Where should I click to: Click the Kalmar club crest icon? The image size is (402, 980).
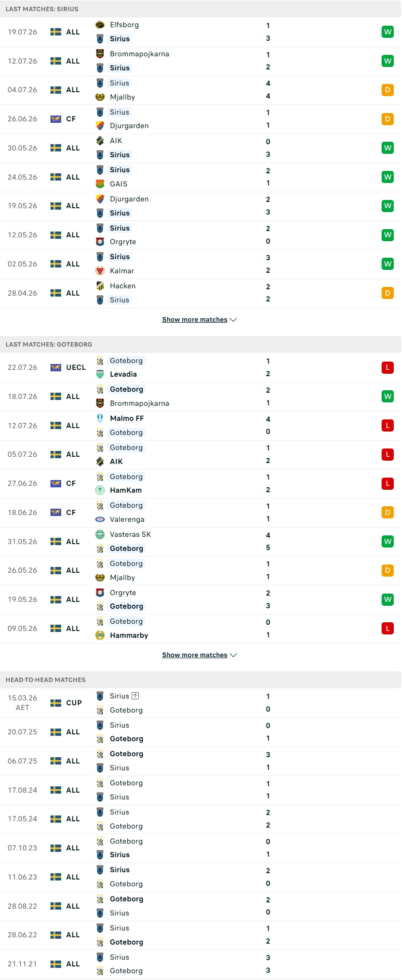pos(100,271)
